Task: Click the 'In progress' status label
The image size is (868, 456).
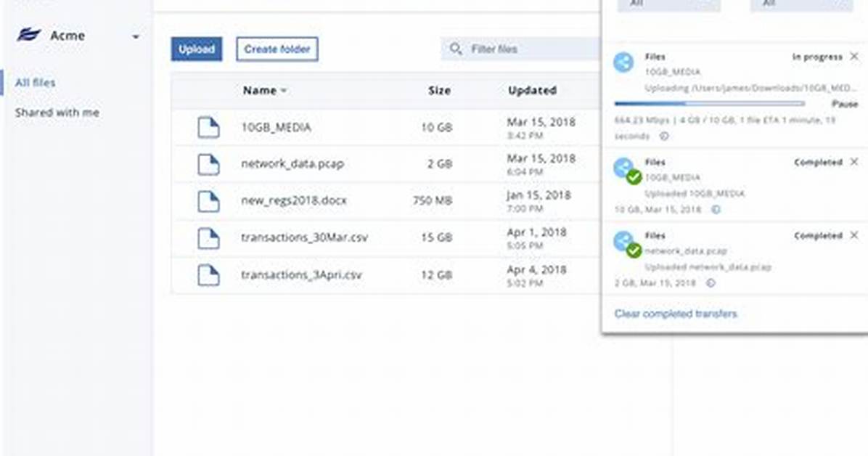Action: (x=817, y=57)
